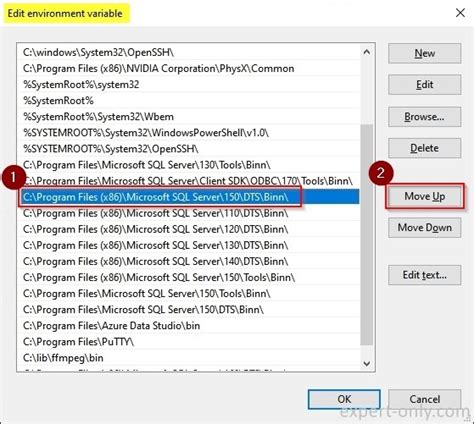Open the Edit text... view
Screen dimensions: 474x424
point(424,275)
